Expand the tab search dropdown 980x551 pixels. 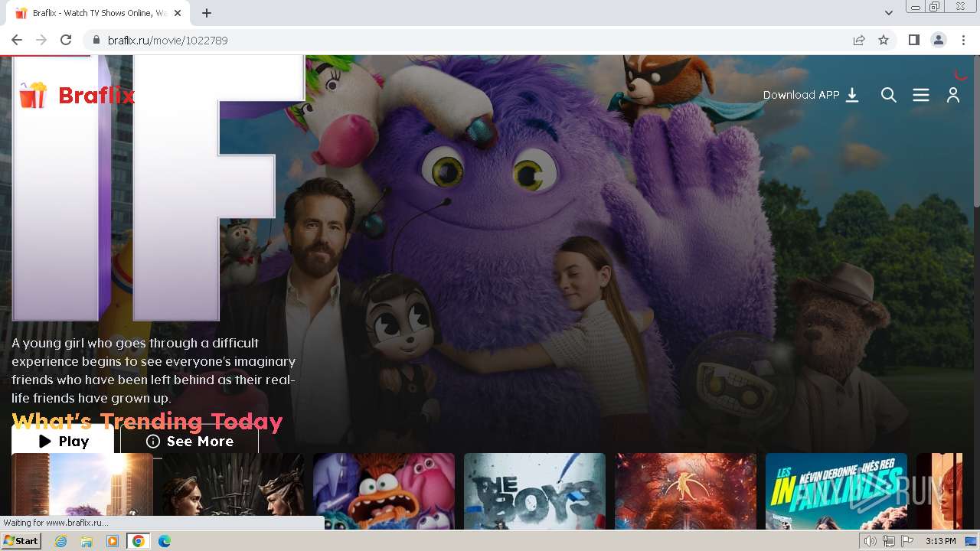[x=889, y=13]
